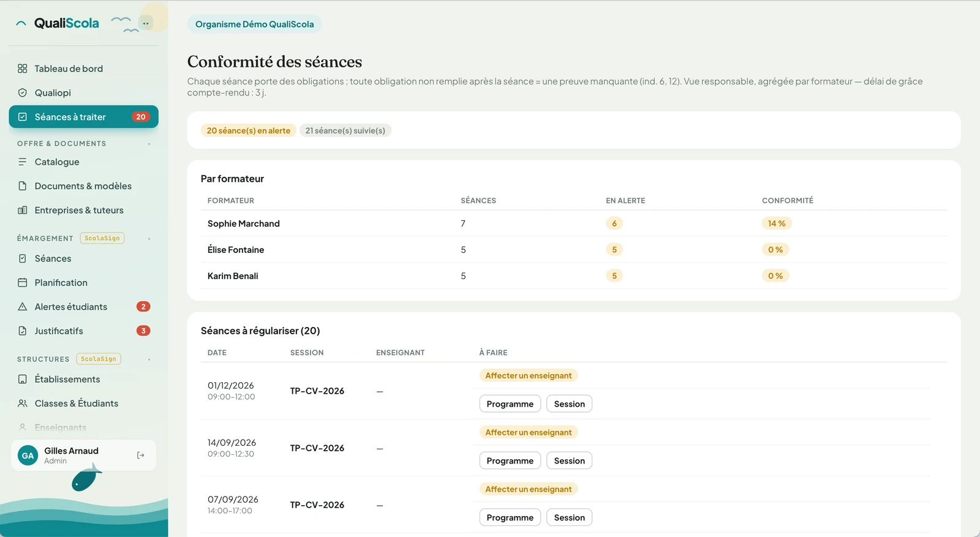Collapse the sidebar with the arrows button
980x537 pixels.
click(146, 23)
